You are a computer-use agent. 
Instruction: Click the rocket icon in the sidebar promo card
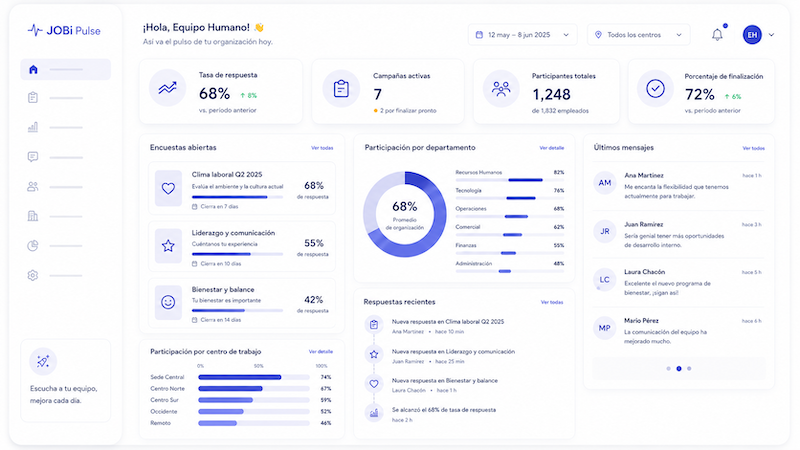tap(43, 362)
